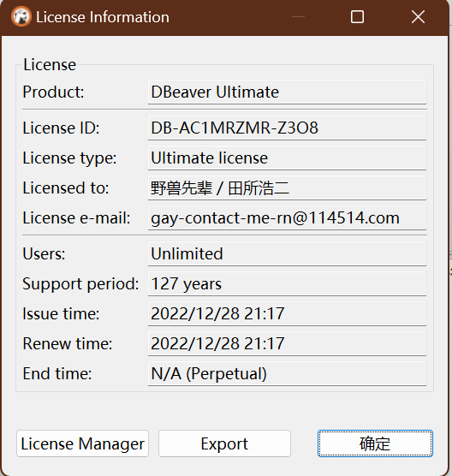Viewport: 452px width, 476px height.
Task: Select the Renew time value field
Action: point(287,343)
